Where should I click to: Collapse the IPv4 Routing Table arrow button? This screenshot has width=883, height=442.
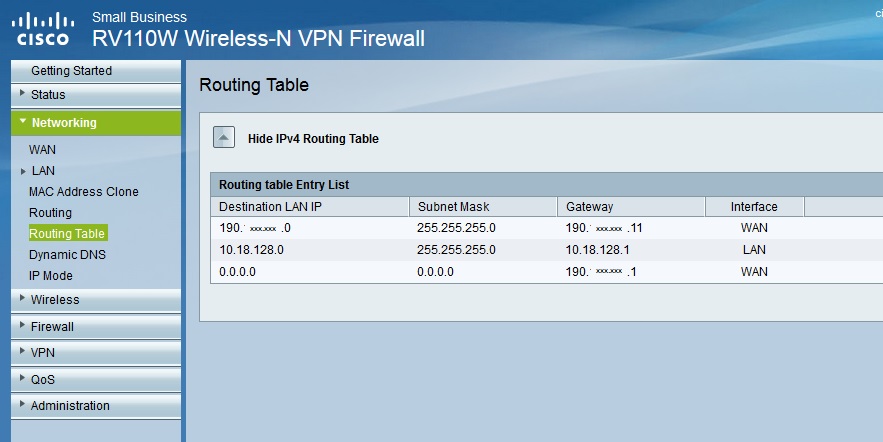[x=224, y=137]
